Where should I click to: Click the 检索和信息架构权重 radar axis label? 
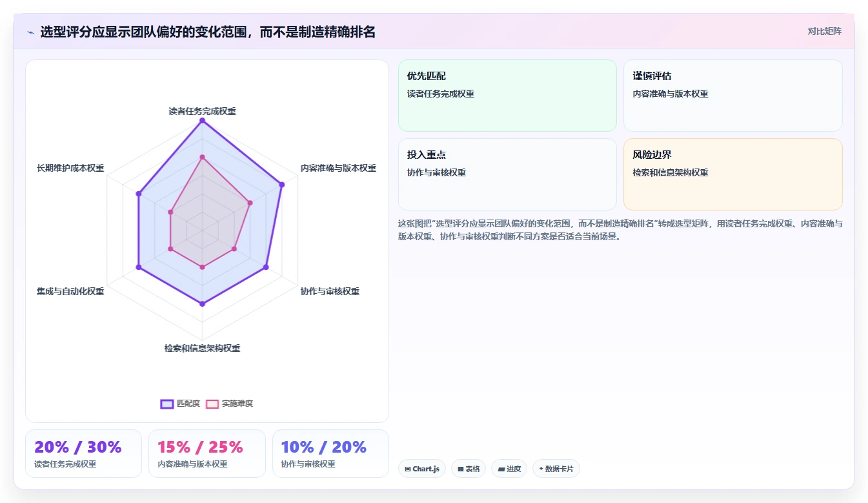[x=202, y=349]
